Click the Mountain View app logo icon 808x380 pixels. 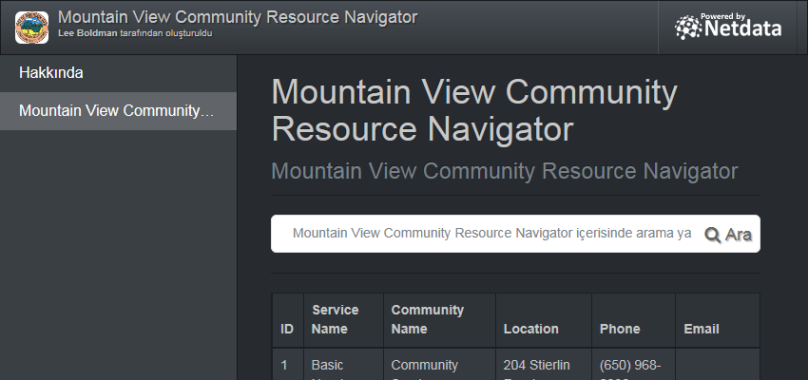(32, 27)
